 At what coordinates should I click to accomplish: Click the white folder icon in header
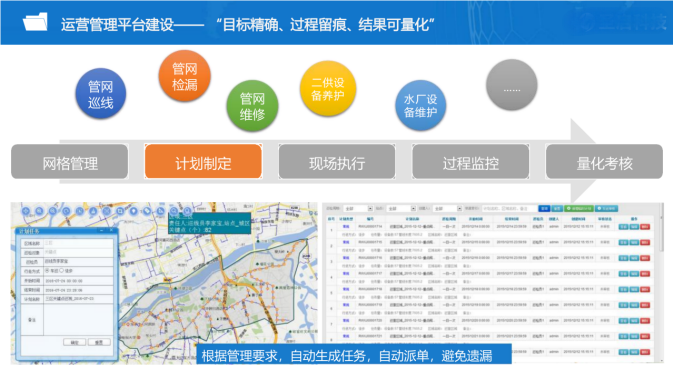pyautogui.click(x=35, y=21)
